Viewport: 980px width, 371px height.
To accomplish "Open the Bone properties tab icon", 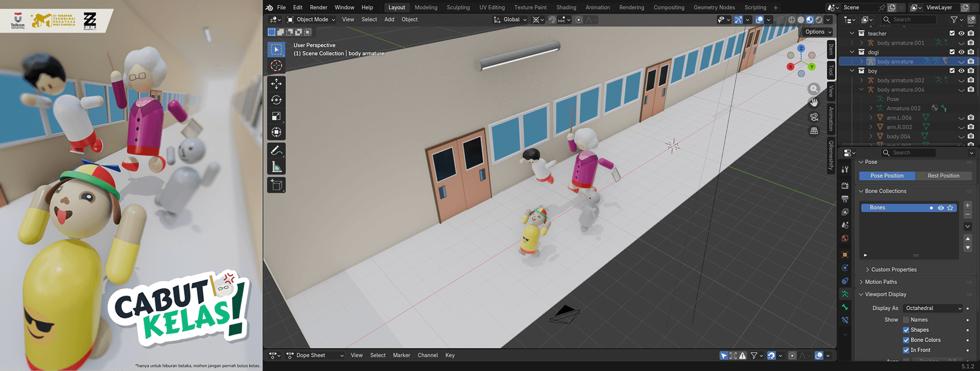I will 845,307.
